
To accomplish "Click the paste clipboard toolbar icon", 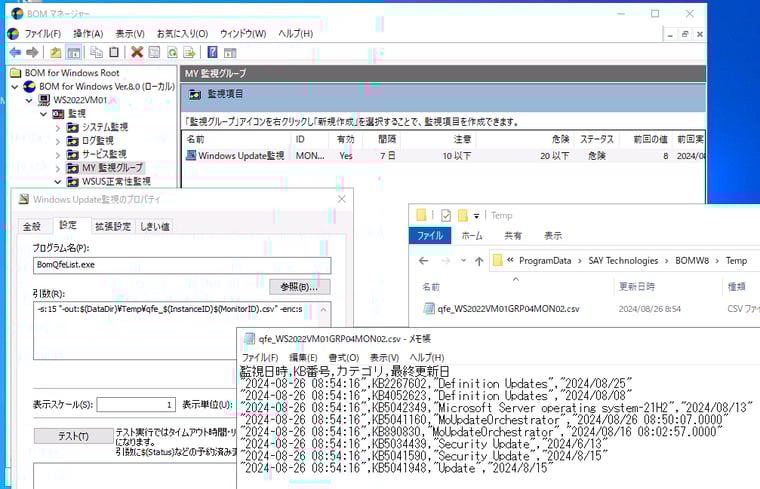I will (x=114, y=52).
